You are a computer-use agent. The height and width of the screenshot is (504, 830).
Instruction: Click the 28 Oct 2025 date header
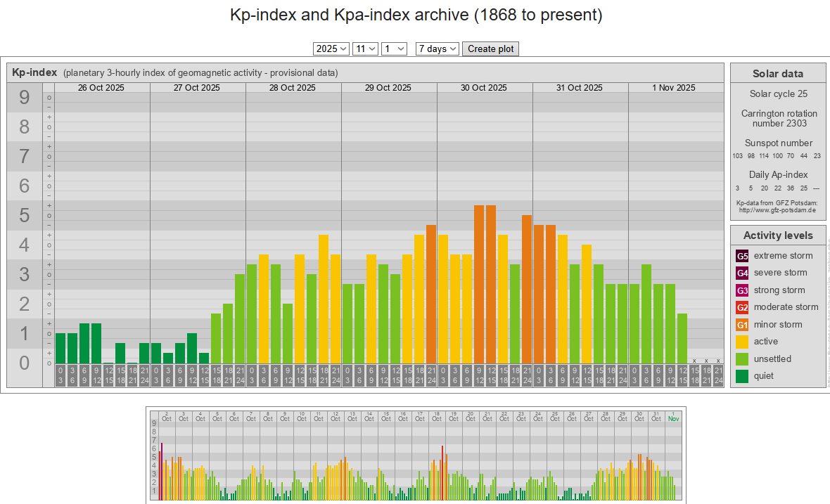coord(293,88)
